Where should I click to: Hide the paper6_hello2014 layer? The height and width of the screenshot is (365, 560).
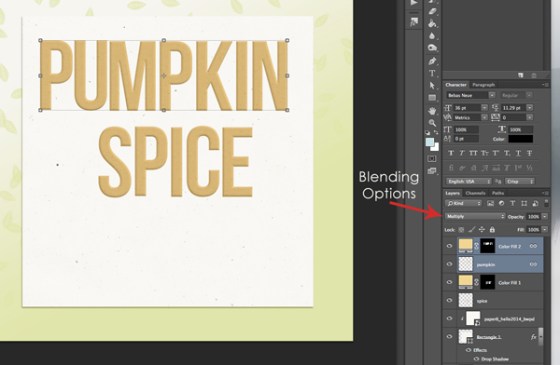[449, 319]
